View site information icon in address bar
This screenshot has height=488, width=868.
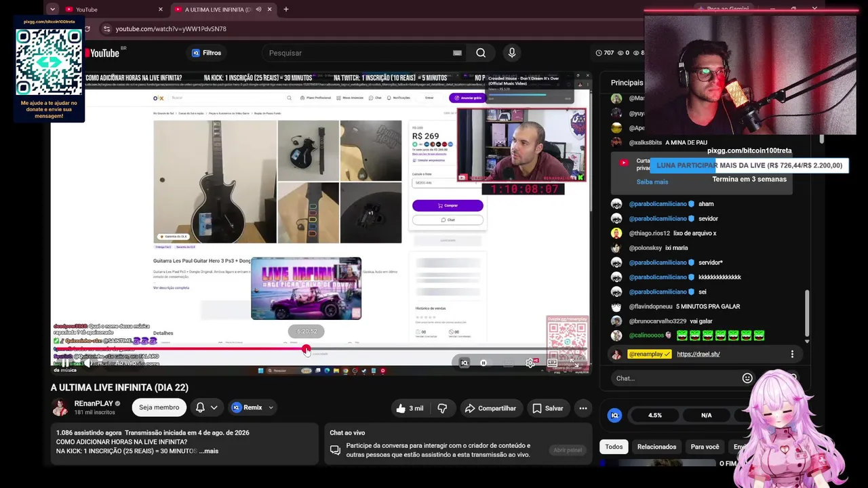[106, 29]
